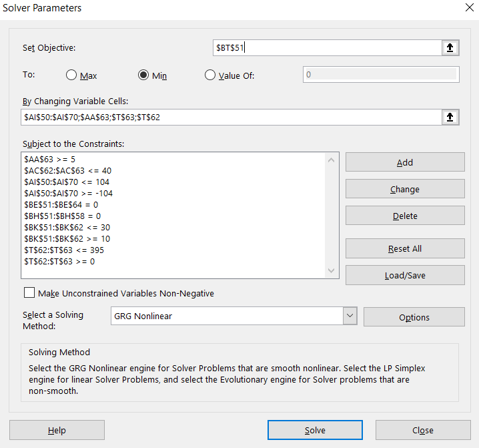Click the constraints list scroll down arrow
The height and width of the screenshot is (448, 479).
pyautogui.click(x=331, y=270)
